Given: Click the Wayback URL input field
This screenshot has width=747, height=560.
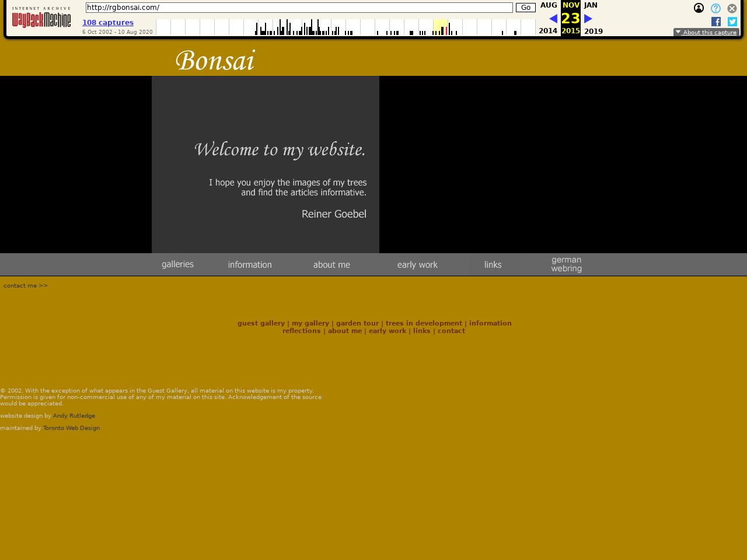Looking at the screenshot, I should 299,8.
